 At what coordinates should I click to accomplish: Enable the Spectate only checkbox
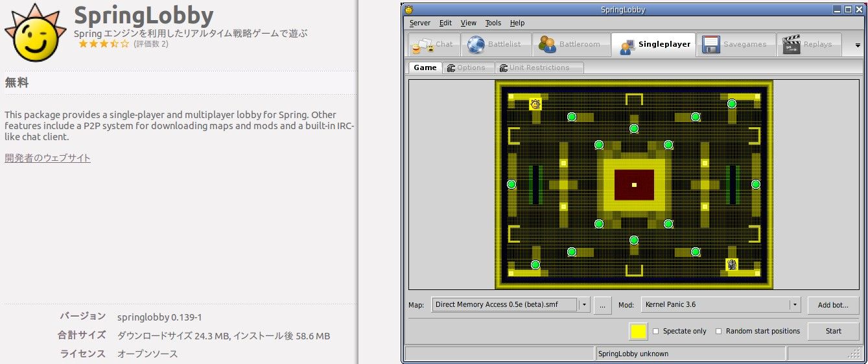(656, 331)
